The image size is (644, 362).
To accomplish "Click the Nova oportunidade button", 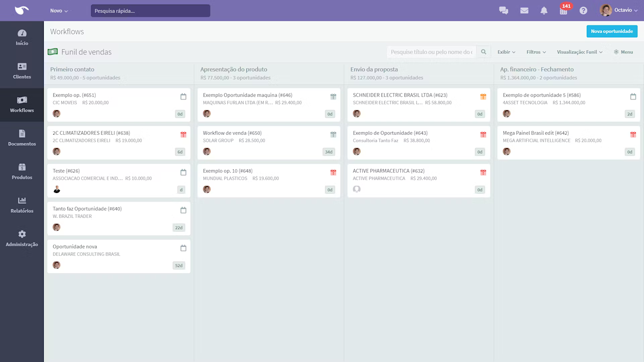I will (x=612, y=31).
